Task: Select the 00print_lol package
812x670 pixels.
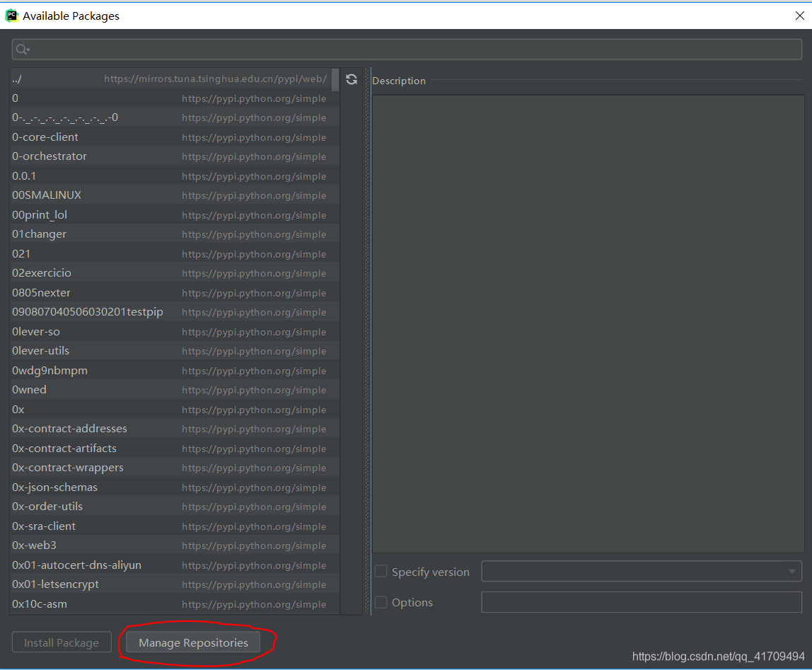Action: click(175, 215)
